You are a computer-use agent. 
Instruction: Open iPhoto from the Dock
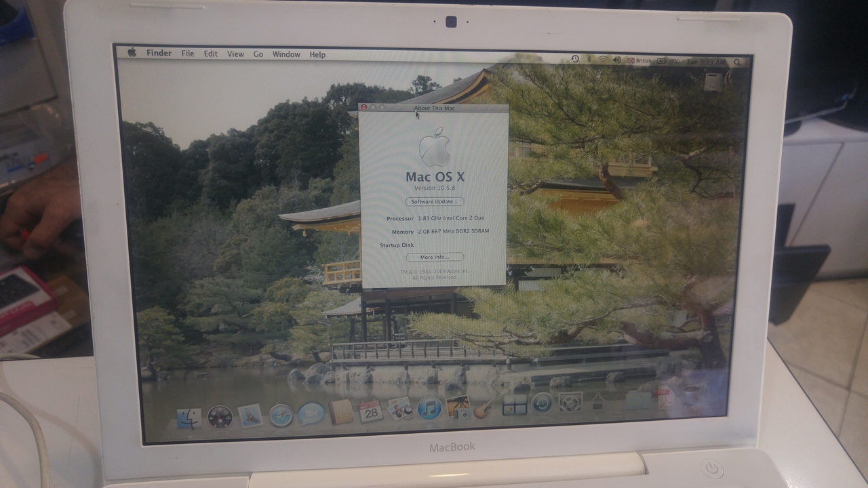[x=458, y=407]
